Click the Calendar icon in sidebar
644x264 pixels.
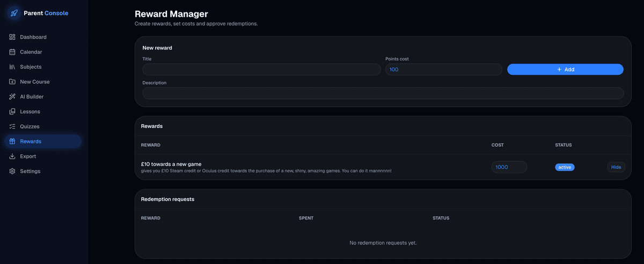12,52
